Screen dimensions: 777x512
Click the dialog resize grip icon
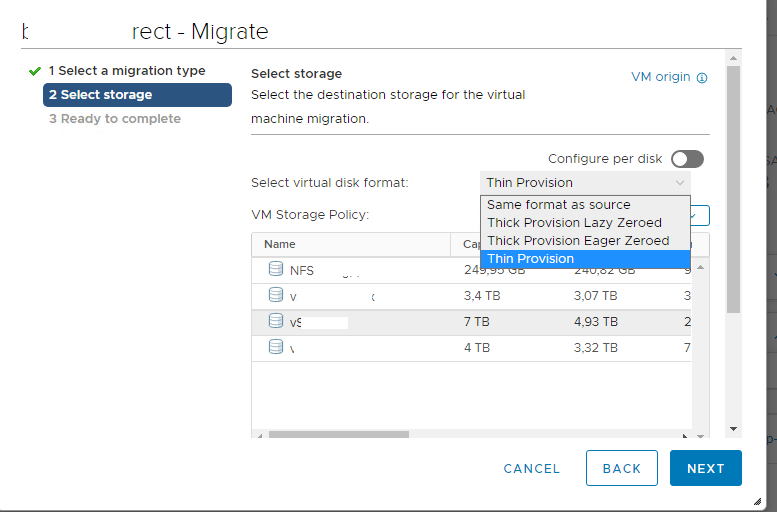[757, 501]
